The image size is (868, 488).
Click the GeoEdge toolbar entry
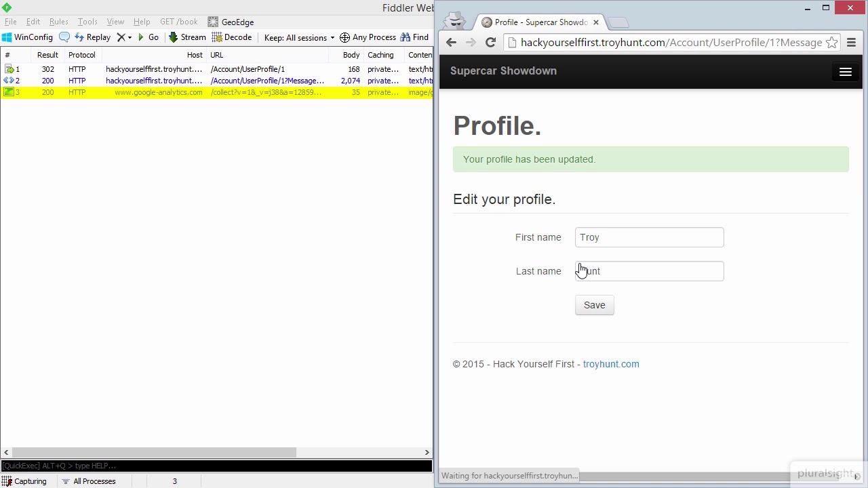click(x=231, y=22)
